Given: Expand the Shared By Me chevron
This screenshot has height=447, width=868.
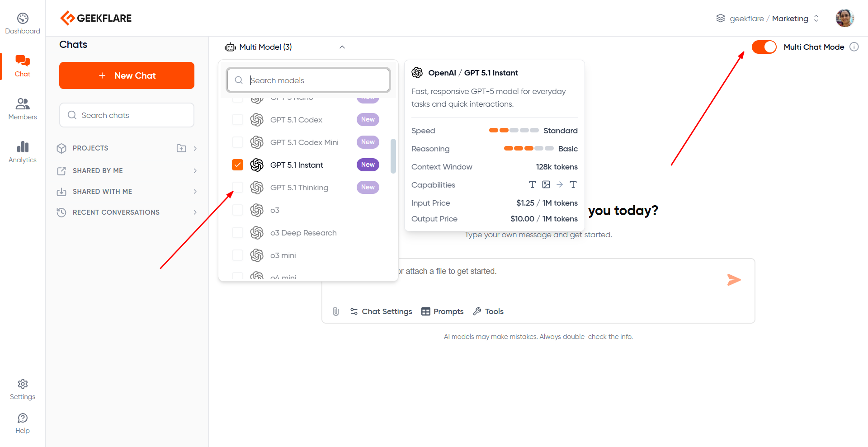Looking at the screenshot, I should tap(195, 171).
